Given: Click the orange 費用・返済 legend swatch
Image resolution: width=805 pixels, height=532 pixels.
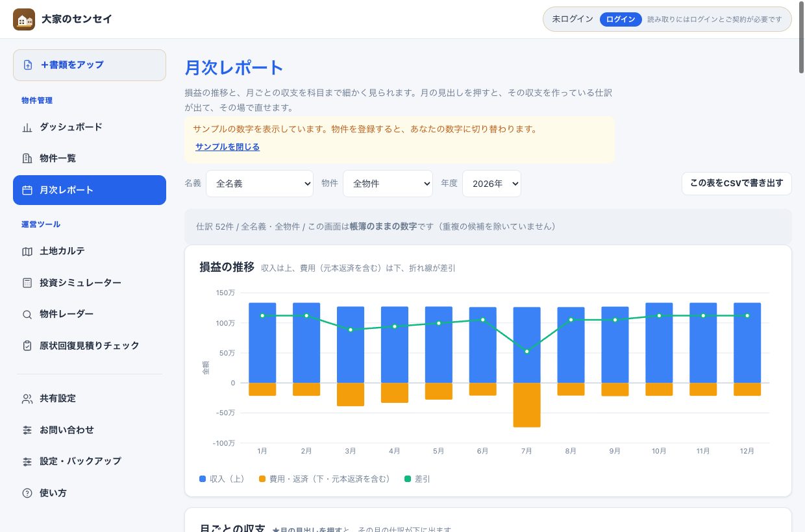Looking at the screenshot, I should tap(262, 479).
